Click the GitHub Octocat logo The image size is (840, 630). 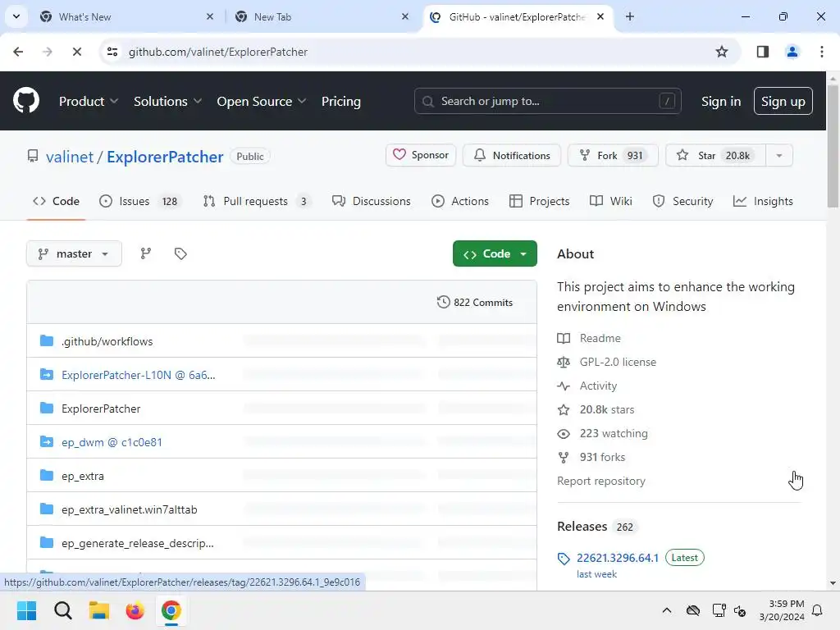point(26,100)
